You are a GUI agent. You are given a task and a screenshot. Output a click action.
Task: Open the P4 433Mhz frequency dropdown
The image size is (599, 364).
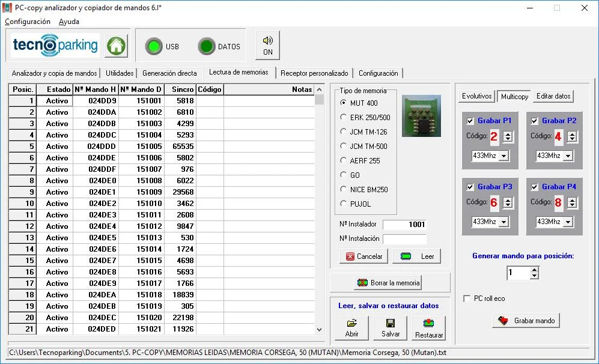tap(568, 222)
